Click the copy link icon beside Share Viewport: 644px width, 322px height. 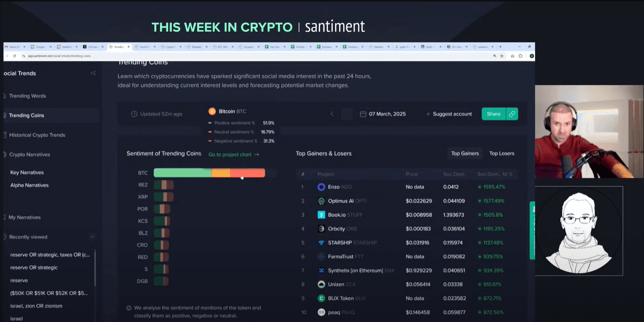click(x=512, y=114)
